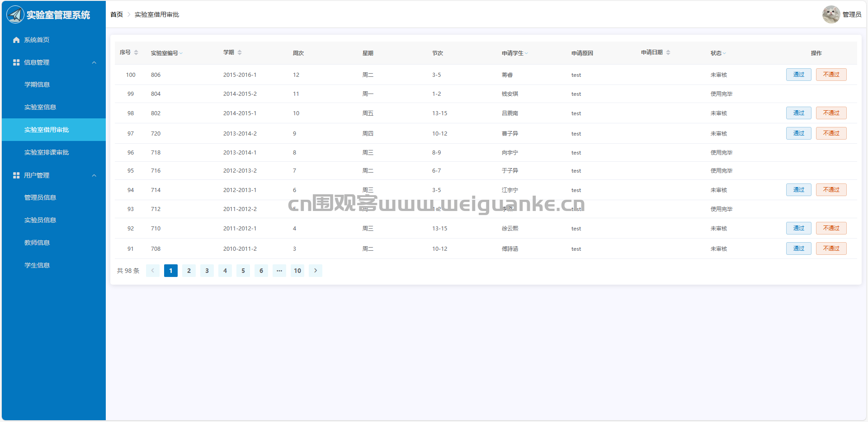Select 学期信息 from the sidebar menu
The height and width of the screenshot is (422, 868).
click(37, 85)
